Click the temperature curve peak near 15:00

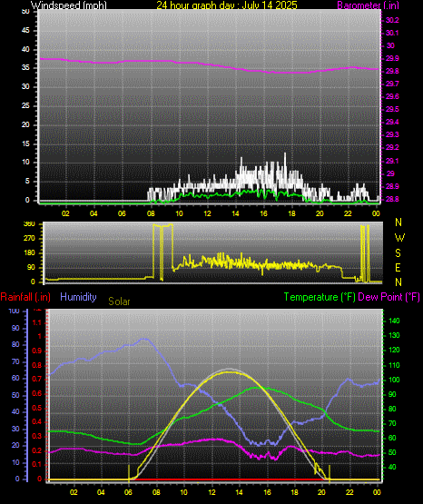click(256, 388)
